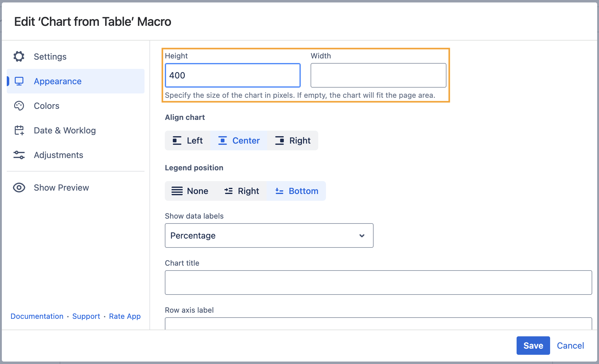Click the Width input field
This screenshot has width=599, height=364.
pos(378,75)
